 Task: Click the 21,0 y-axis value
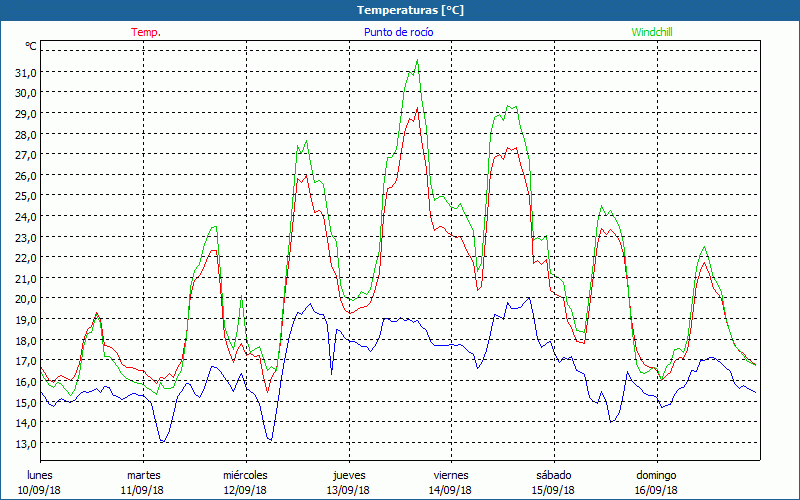coord(26,279)
